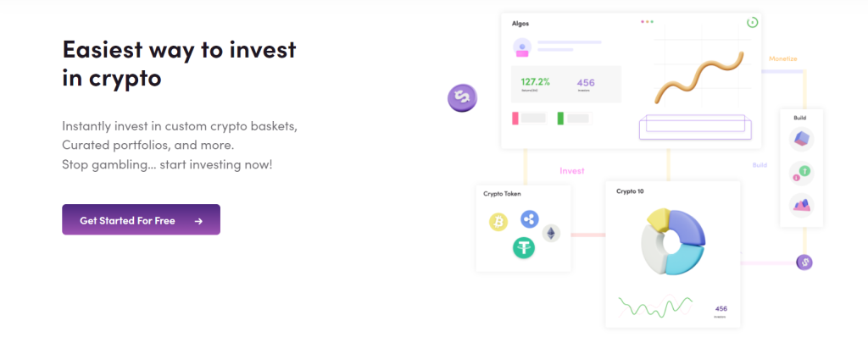Select the Ethereum coin icon
The height and width of the screenshot is (337, 868).
point(551,234)
